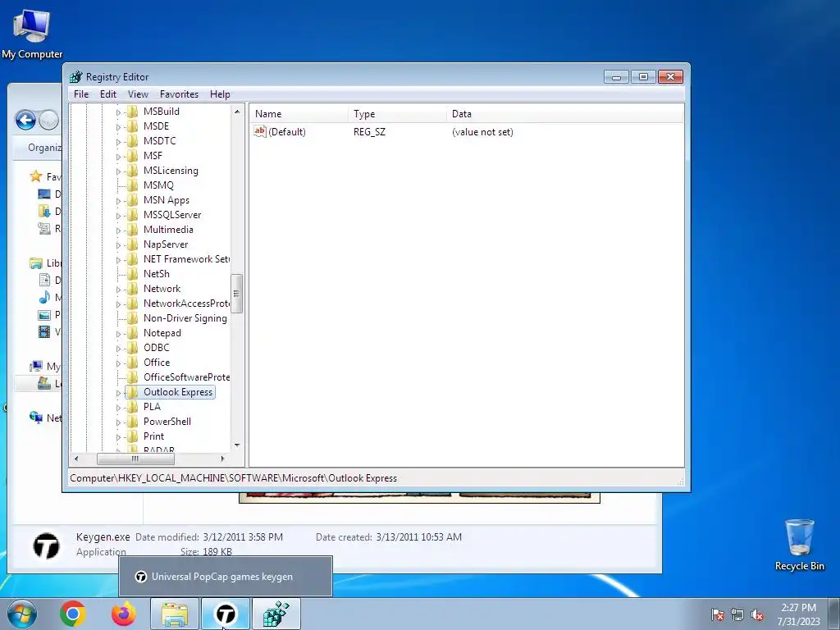Expand the Multimedia key
This screenshot has width=840, height=630.
(x=118, y=231)
